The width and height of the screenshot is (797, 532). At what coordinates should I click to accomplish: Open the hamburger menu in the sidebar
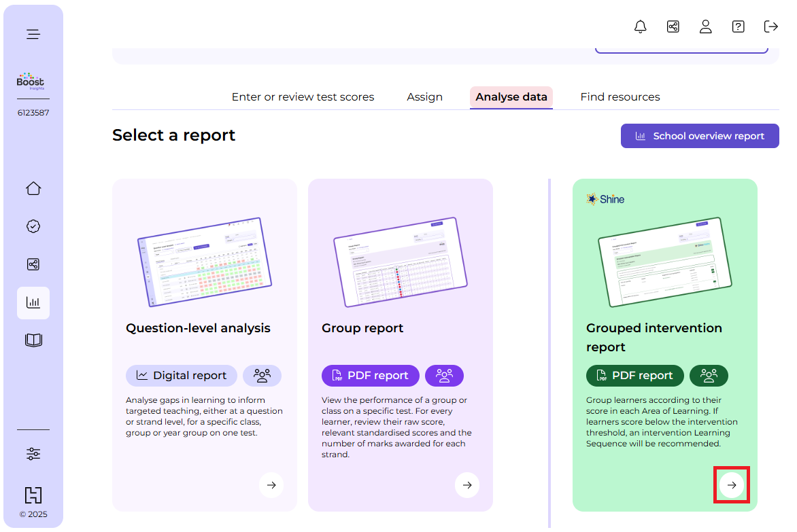(33, 34)
